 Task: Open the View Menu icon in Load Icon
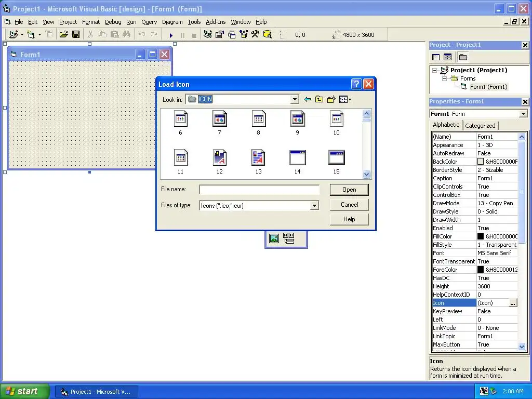(345, 99)
